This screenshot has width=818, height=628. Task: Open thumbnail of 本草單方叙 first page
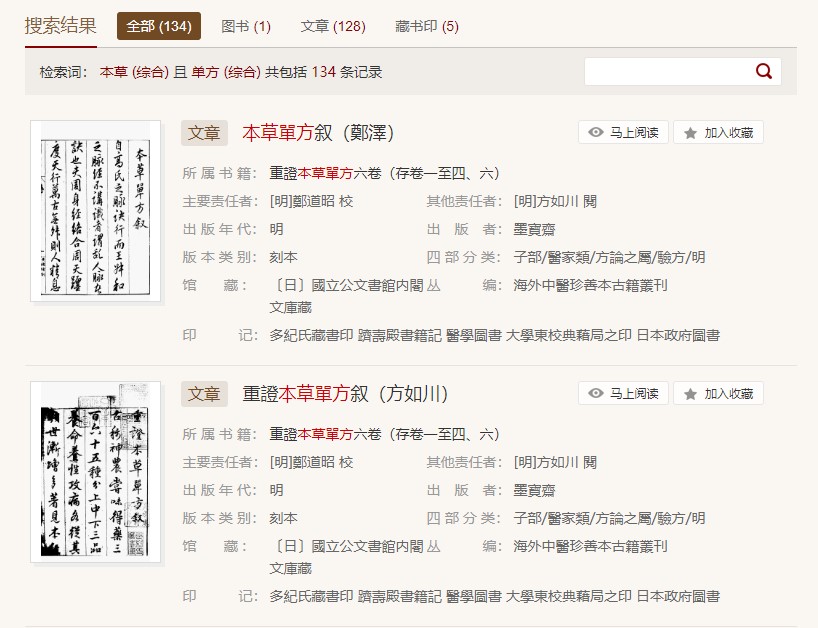click(96, 210)
